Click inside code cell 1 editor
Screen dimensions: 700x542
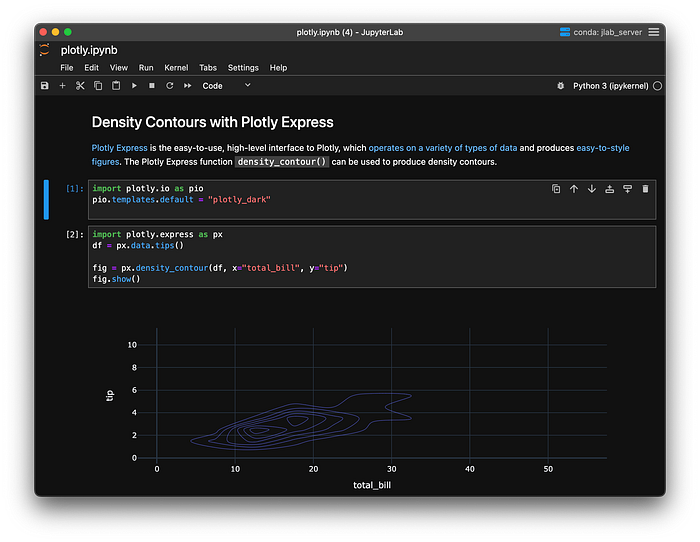click(x=372, y=200)
